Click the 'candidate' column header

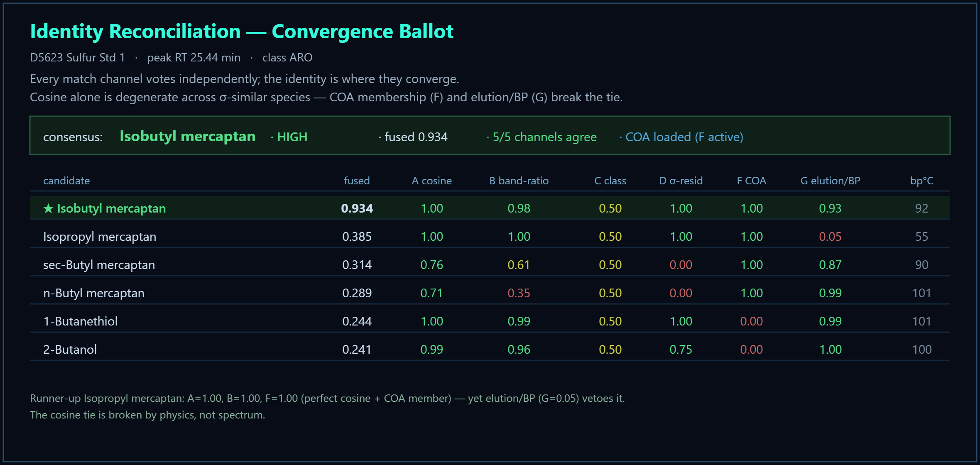click(66, 181)
